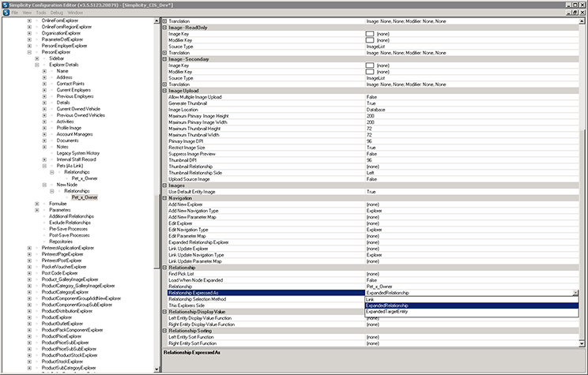
Task: Restore the inner document window
Action: (x=575, y=13)
